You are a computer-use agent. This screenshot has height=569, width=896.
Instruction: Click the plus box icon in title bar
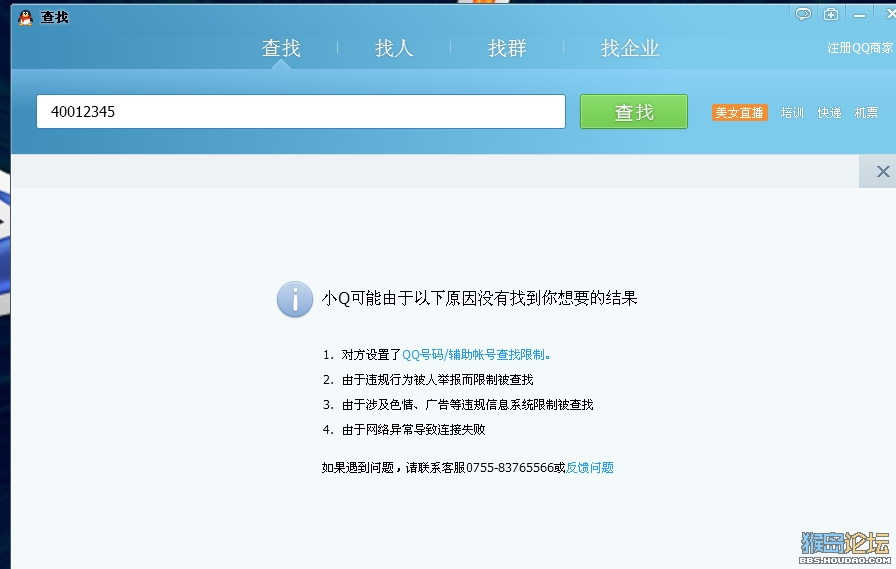point(831,14)
